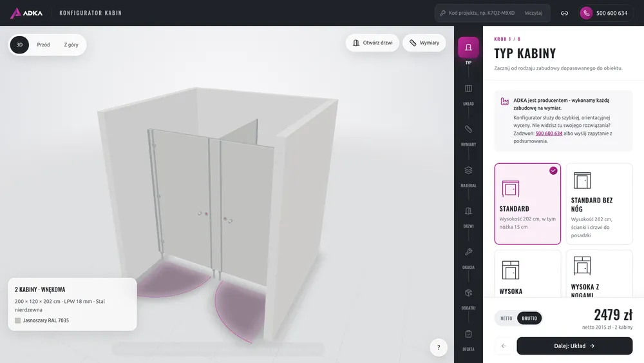The height and width of the screenshot is (363, 644).
Task: Click the 2 KABINY · WNĘKOWA summary title
Action: (40, 289)
